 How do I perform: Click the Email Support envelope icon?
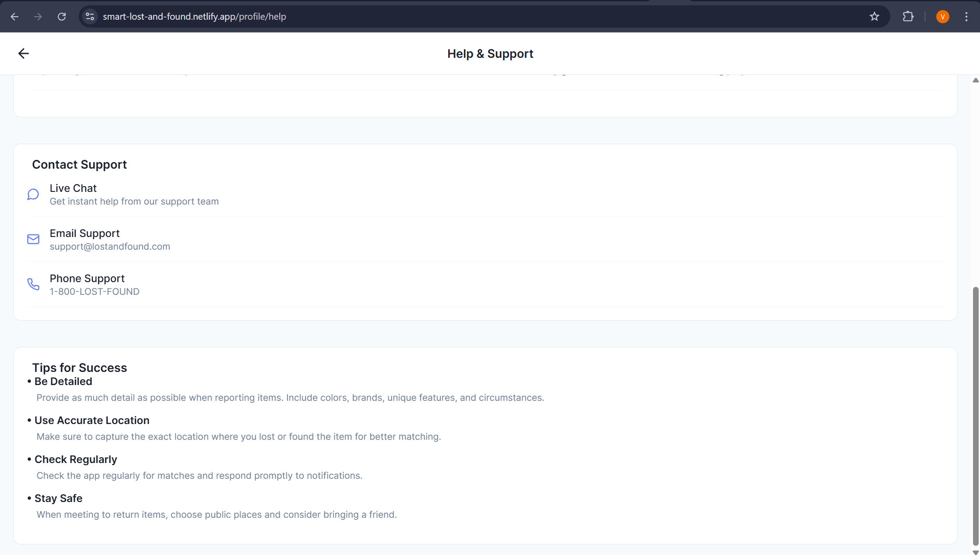tap(33, 239)
